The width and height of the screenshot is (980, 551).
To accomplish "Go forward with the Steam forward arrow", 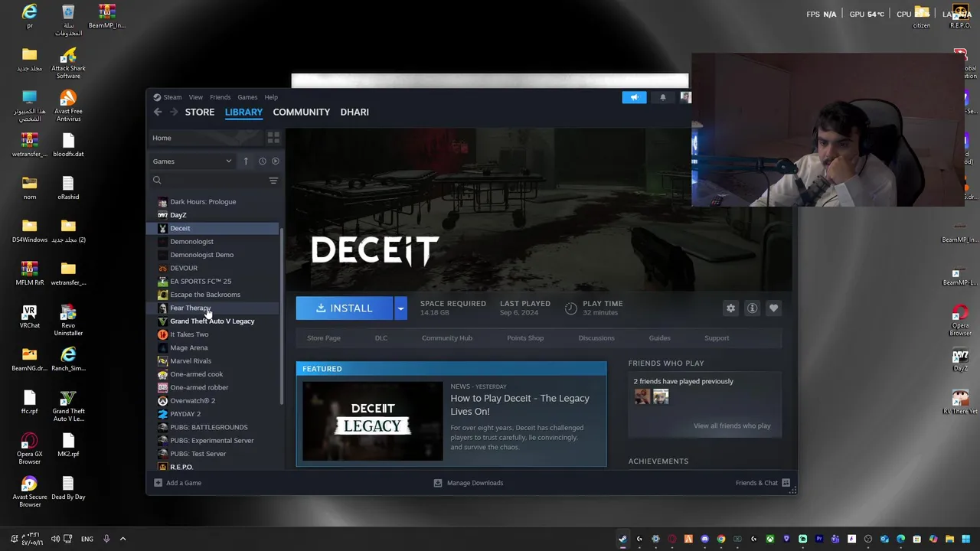I will pyautogui.click(x=174, y=112).
